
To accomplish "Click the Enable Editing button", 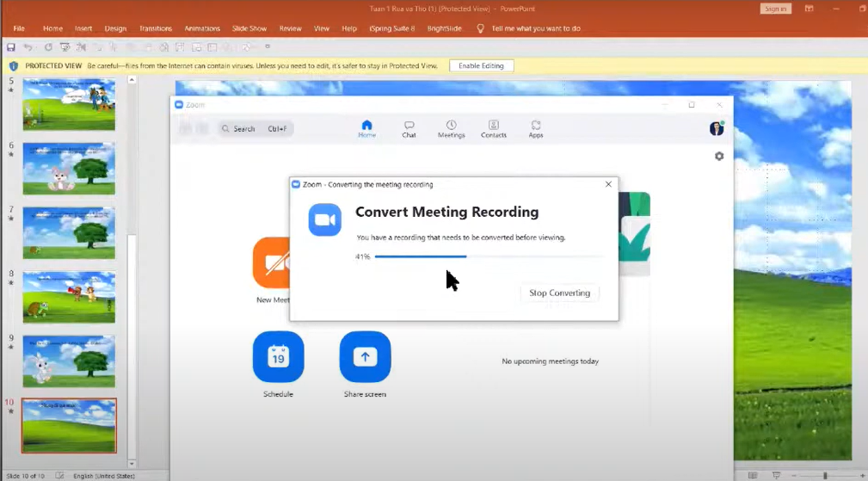I will click(481, 65).
